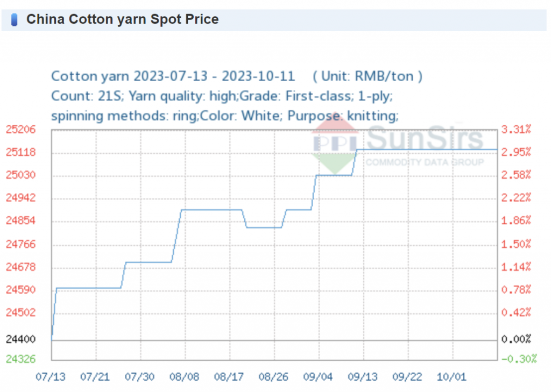Click the green -0.30% percentage label

pos(519,359)
